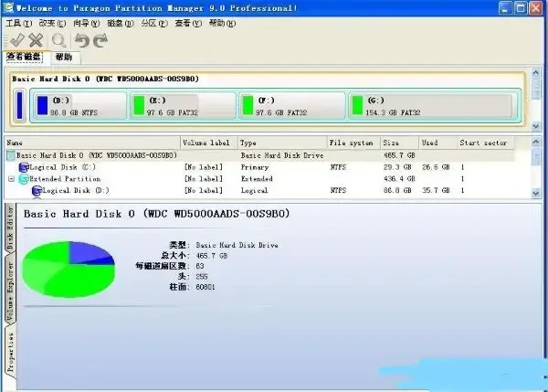Sort by the Used column header

[x=437, y=143]
